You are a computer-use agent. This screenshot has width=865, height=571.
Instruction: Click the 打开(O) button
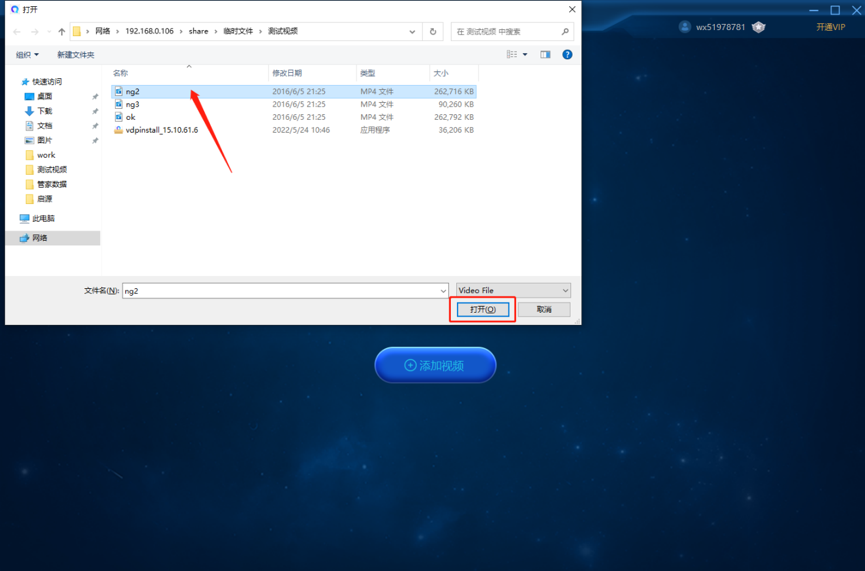pos(483,309)
